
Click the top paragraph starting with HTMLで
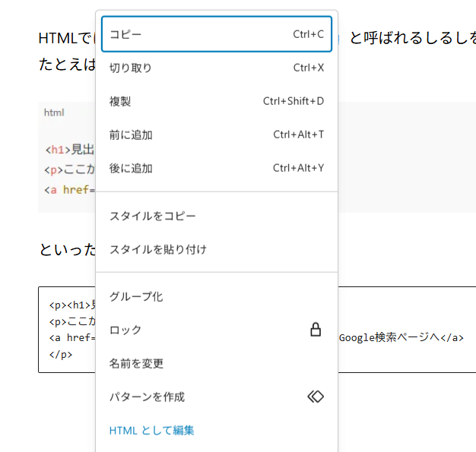[65, 38]
